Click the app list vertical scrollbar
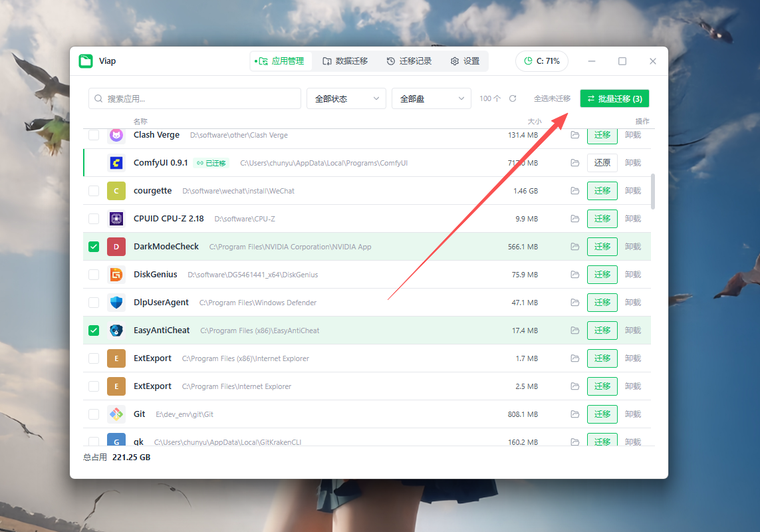The height and width of the screenshot is (532, 760). [x=653, y=192]
